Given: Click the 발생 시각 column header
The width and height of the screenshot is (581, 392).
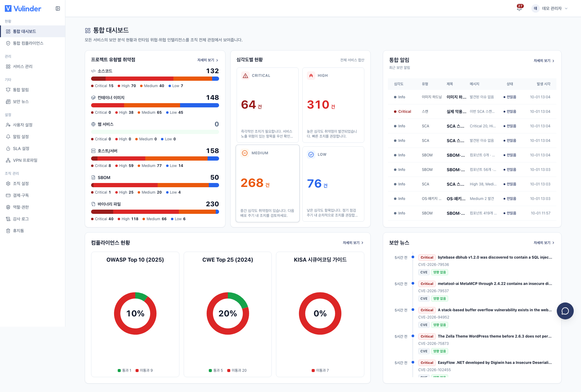Looking at the screenshot, I should click(x=543, y=84).
